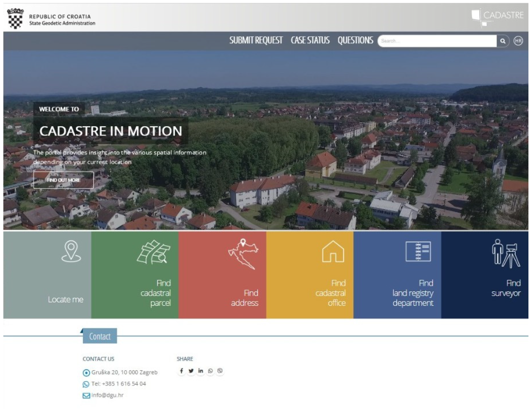Click the cadastral parcel map icon
532x415 pixels.
coord(154,252)
